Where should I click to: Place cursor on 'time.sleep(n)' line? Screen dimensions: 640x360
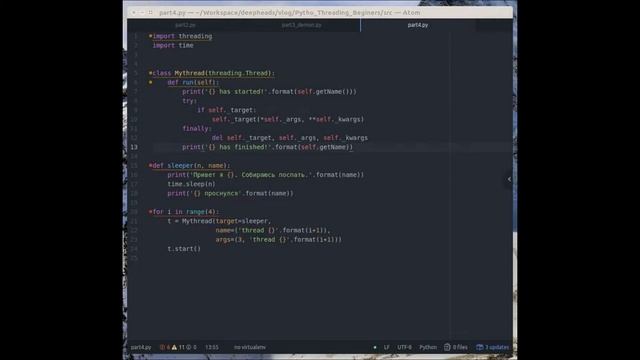click(191, 184)
